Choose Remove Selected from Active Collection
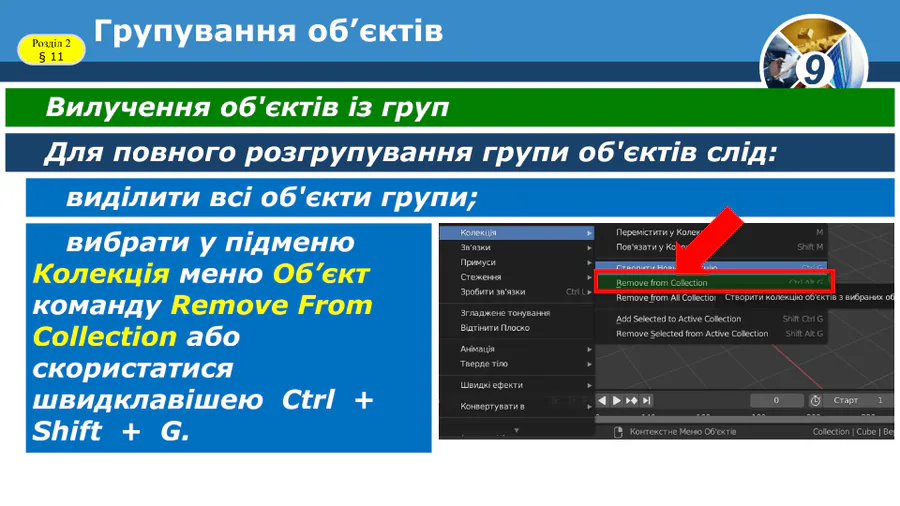 [x=692, y=334]
